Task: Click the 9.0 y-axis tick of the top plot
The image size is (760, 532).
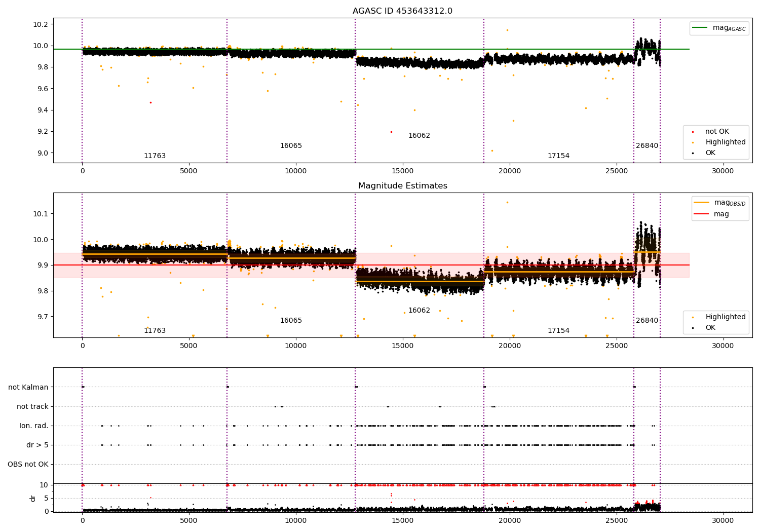Action: [43, 153]
